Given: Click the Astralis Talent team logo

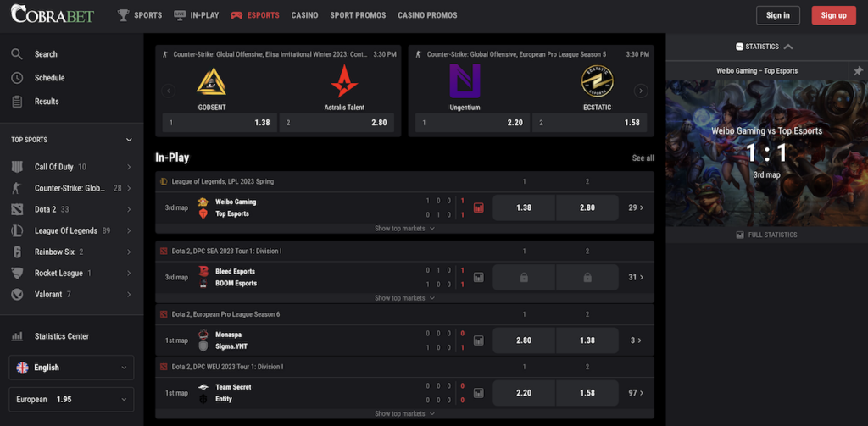Looking at the screenshot, I should (344, 81).
